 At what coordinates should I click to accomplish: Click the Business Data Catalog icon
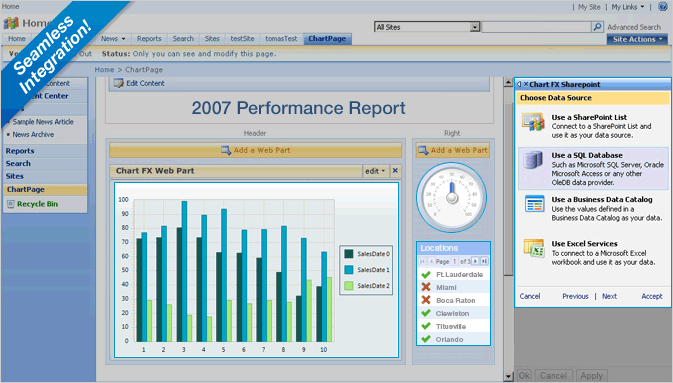(x=534, y=204)
